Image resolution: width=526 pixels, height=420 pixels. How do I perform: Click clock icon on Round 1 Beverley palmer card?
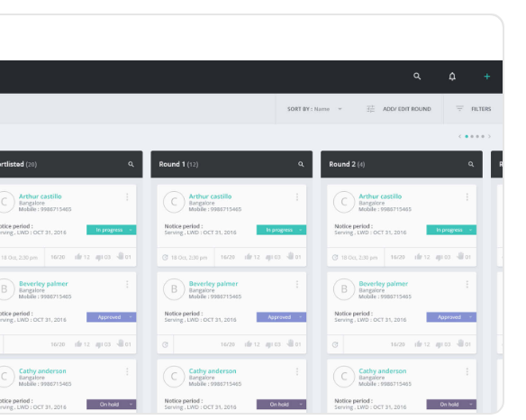[165, 344]
